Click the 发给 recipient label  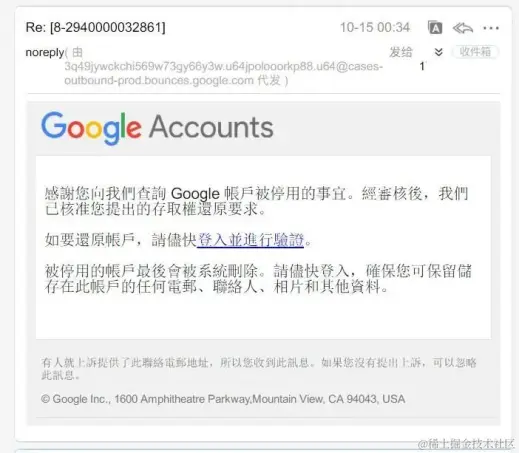tap(401, 52)
